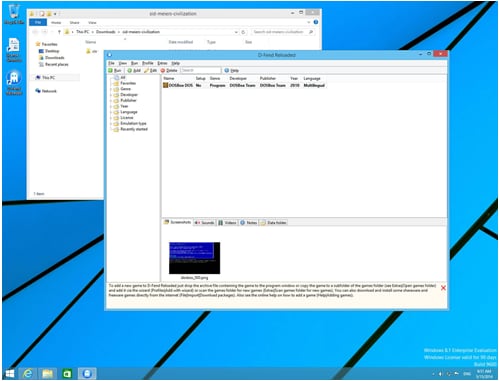This screenshot has height=381, width=499.
Task: Select the Emulation type folder
Action: (x=130, y=123)
